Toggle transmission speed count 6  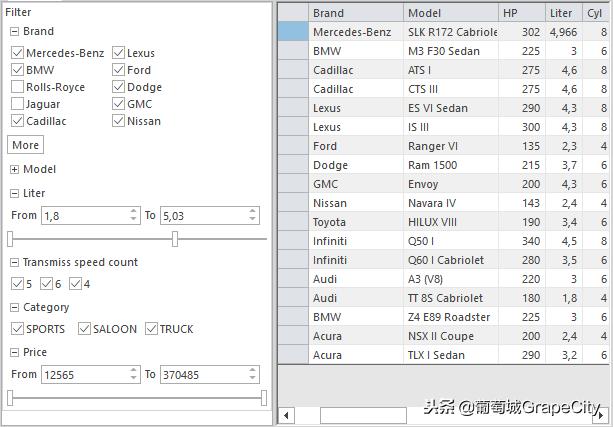(46, 284)
